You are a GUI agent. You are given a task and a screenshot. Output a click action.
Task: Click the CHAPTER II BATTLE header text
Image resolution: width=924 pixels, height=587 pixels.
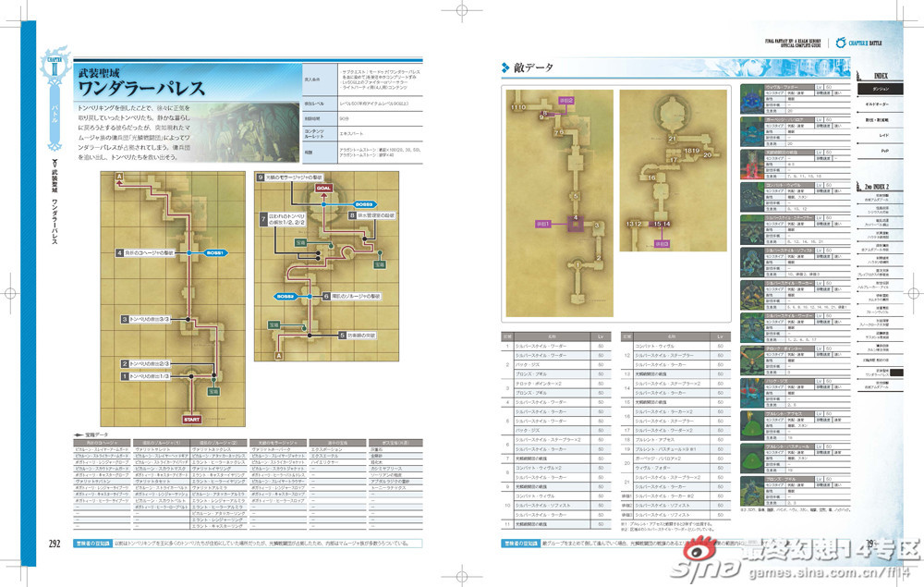pos(866,43)
